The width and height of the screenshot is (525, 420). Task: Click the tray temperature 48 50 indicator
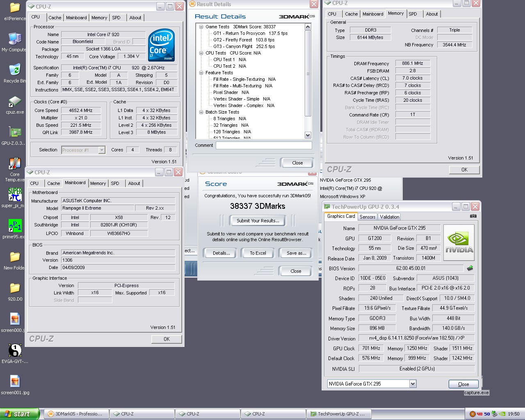pyautogui.click(x=483, y=414)
